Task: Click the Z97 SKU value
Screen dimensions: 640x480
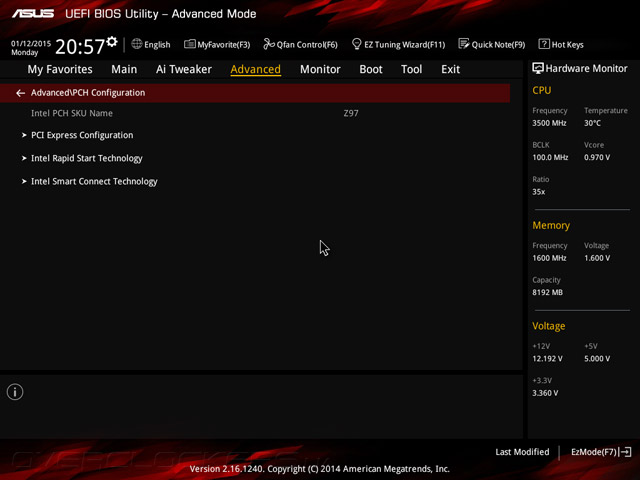Action: point(351,113)
